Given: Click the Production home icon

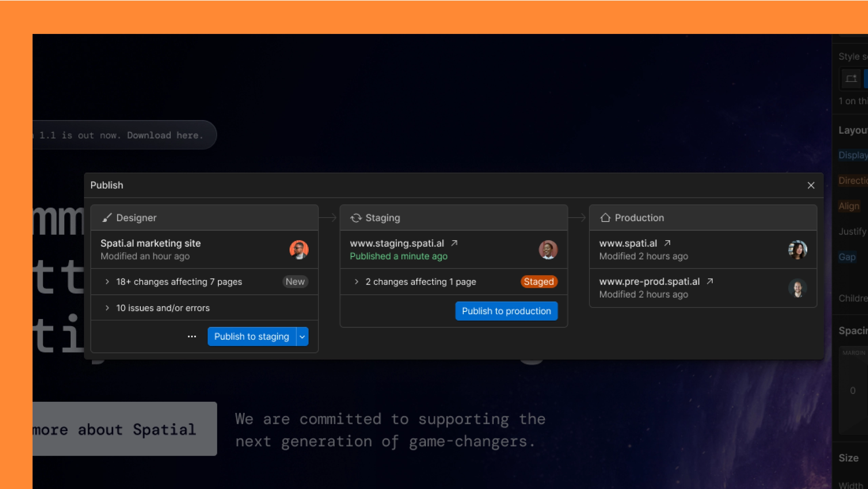Looking at the screenshot, I should [x=606, y=218].
